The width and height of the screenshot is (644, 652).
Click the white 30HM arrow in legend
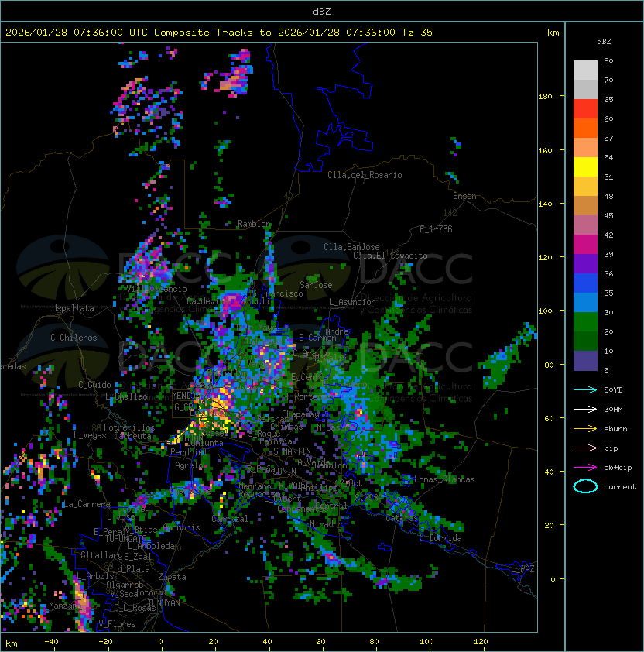[585, 409]
